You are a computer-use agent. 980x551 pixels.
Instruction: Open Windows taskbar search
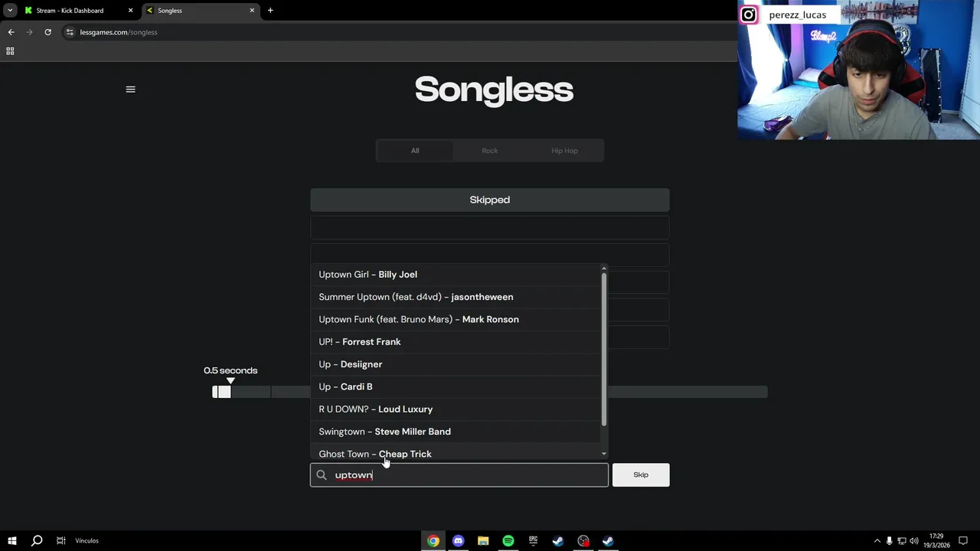(36, 541)
